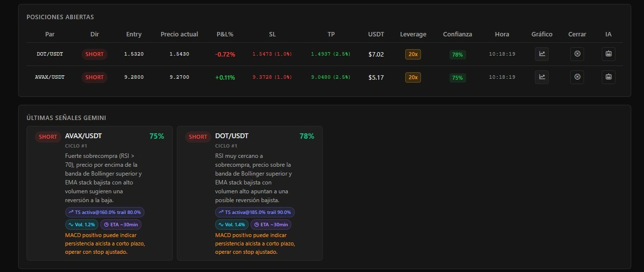Viewport: 644px width, 272px height.
Task: Click the TP column header
Action: (331, 34)
